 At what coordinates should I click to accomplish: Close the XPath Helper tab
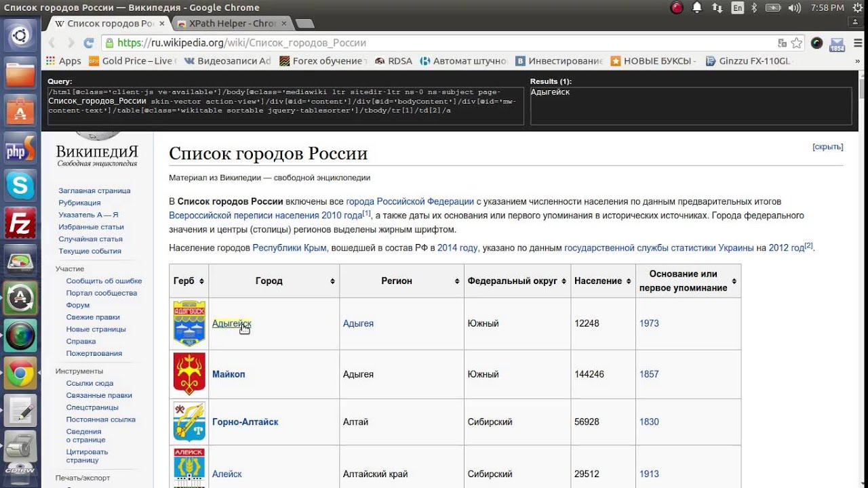point(284,23)
